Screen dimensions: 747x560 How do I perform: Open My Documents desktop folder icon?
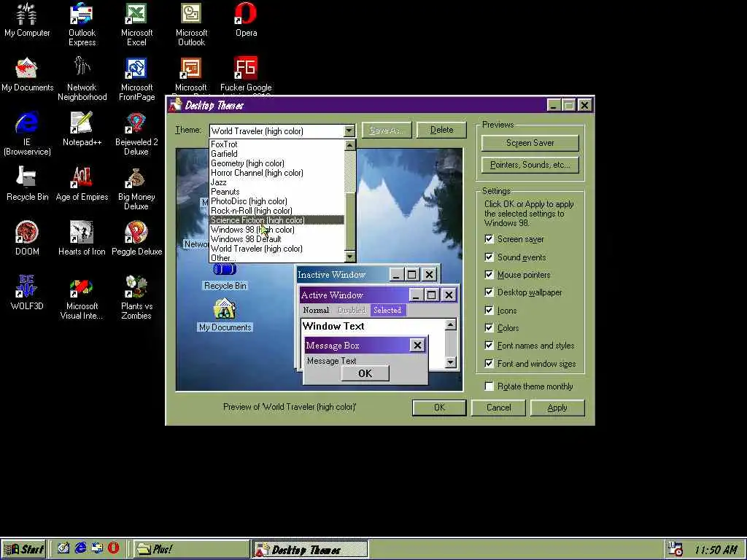27,75
